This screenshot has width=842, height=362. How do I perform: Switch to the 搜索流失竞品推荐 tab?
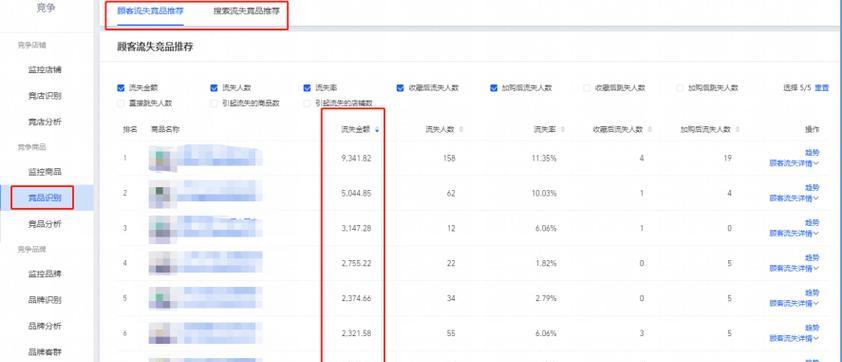(x=246, y=11)
